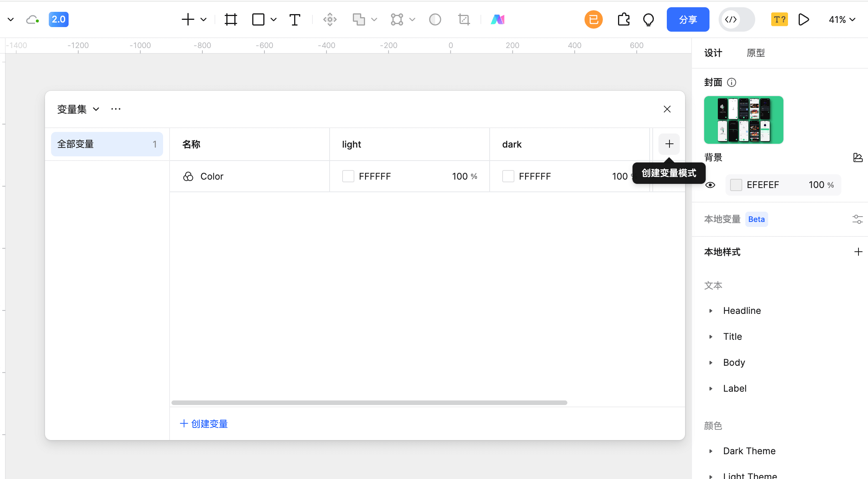The height and width of the screenshot is (479, 868).
Task: Select the Rectangle shape tool
Action: (x=258, y=19)
